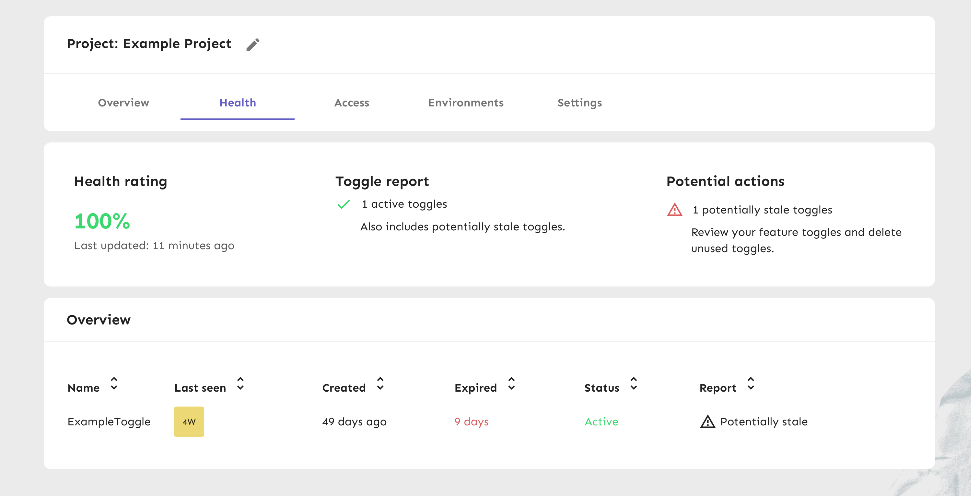Click the red 9 days expired value
980x500 pixels.
[x=471, y=421]
